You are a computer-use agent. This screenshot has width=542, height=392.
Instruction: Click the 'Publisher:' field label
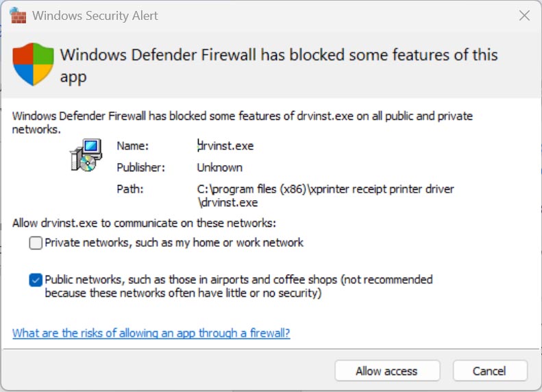tap(140, 167)
